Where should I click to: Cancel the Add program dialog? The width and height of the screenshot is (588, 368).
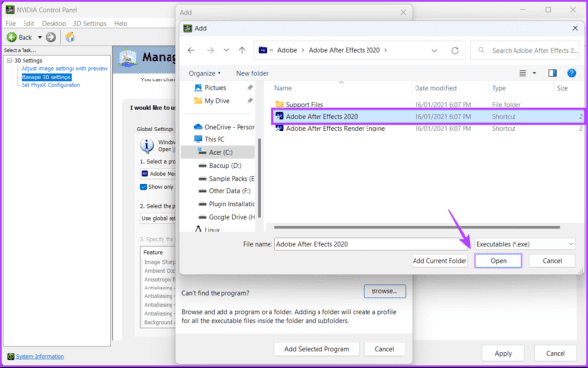point(384,349)
